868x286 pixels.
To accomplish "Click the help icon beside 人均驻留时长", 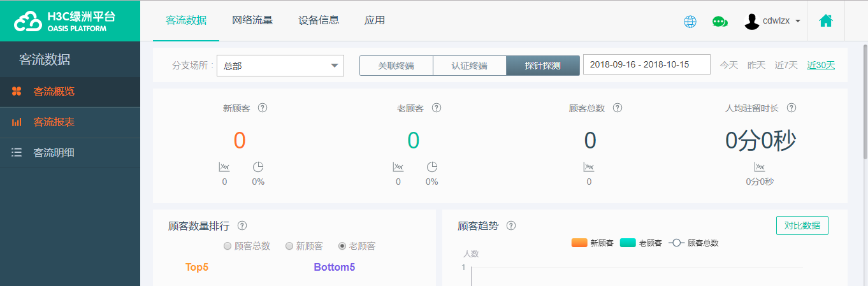I will [792, 108].
